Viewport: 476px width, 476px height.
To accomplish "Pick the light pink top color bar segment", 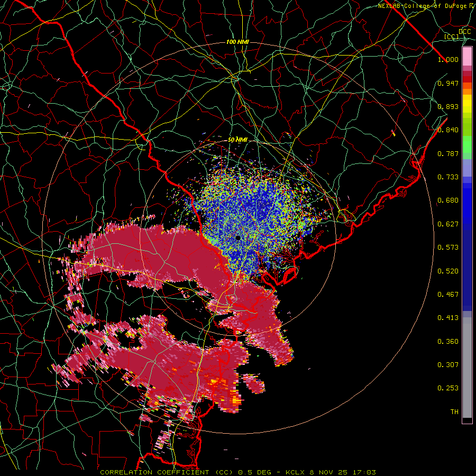I will [467, 57].
